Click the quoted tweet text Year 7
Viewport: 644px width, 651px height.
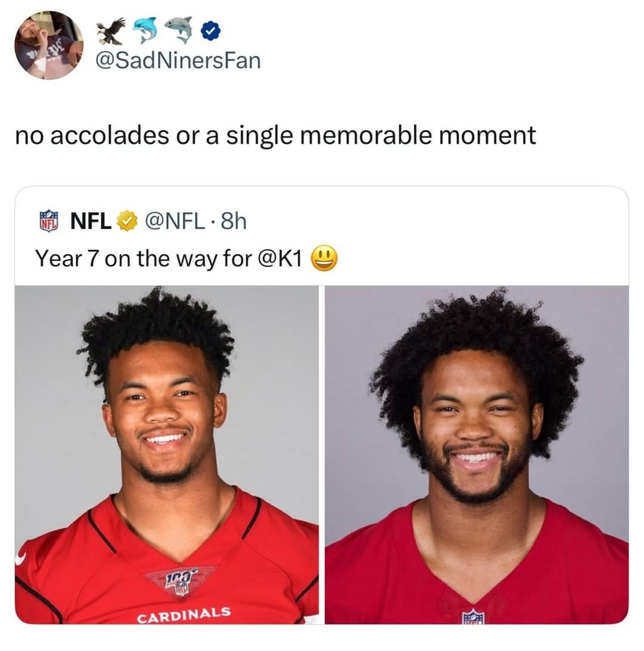(168, 258)
